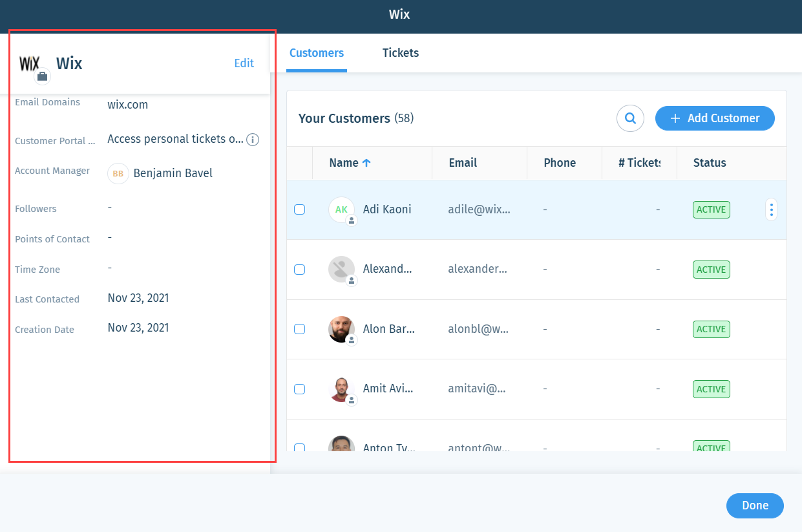This screenshot has height=532, width=802.
Task: Check the box for Amit Avi
Action: pos(299,389)
